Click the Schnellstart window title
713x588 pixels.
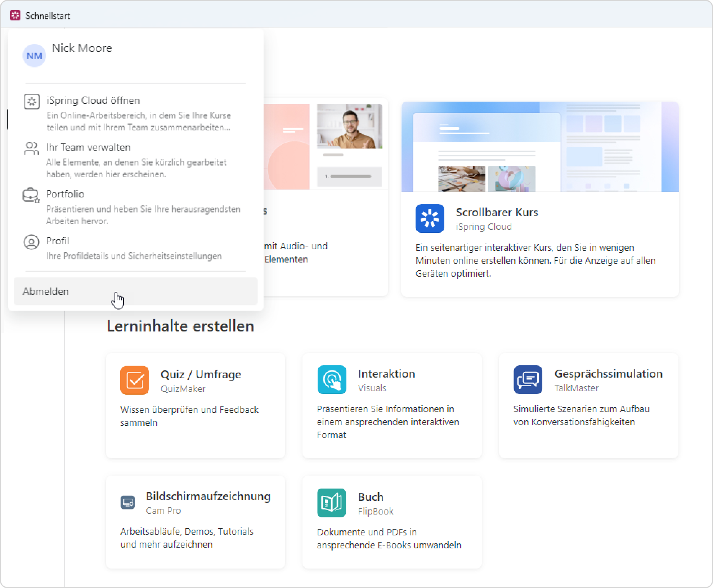click(48, 15)
